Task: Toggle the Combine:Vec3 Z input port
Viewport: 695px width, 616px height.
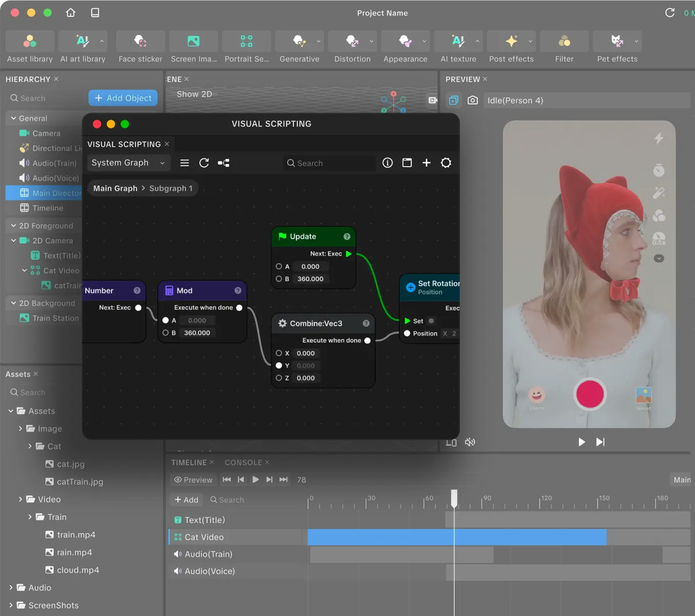Action: pos(279,378)
